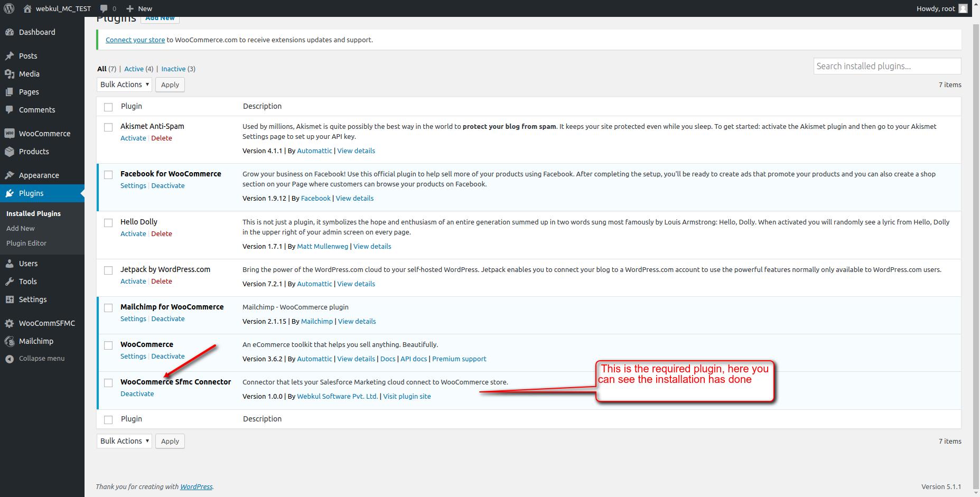The image size is (980, 497).
Task: Activate the Jetpack plugin
Action: click(133, 281)
